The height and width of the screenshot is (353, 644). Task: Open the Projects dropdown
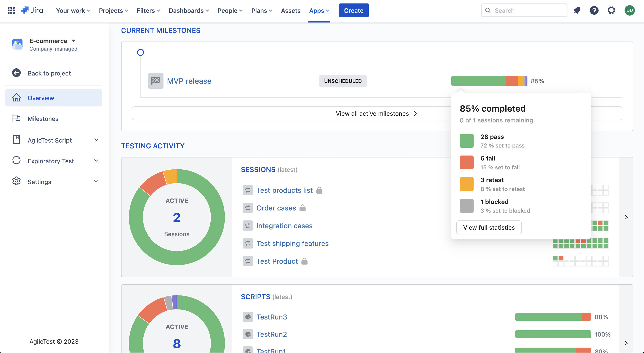click(x=114, y=11)
